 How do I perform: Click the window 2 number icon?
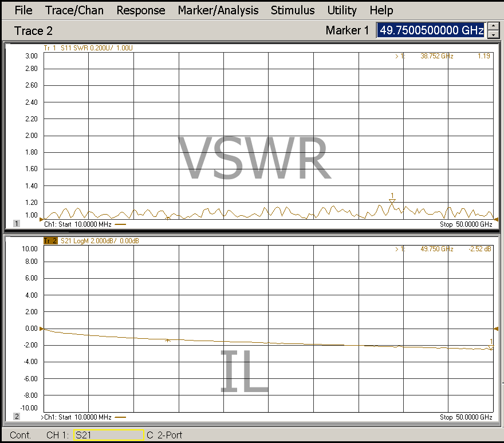pos(17,417)
